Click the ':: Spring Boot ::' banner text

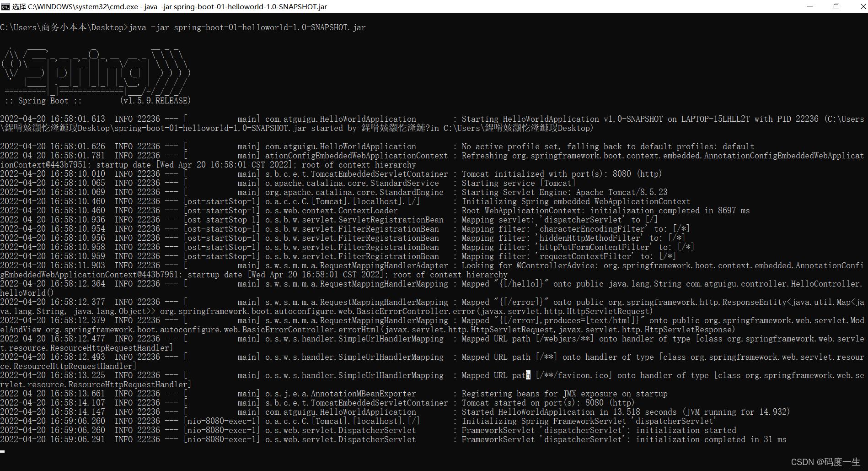pyautogui.click(x=43, y=101)
